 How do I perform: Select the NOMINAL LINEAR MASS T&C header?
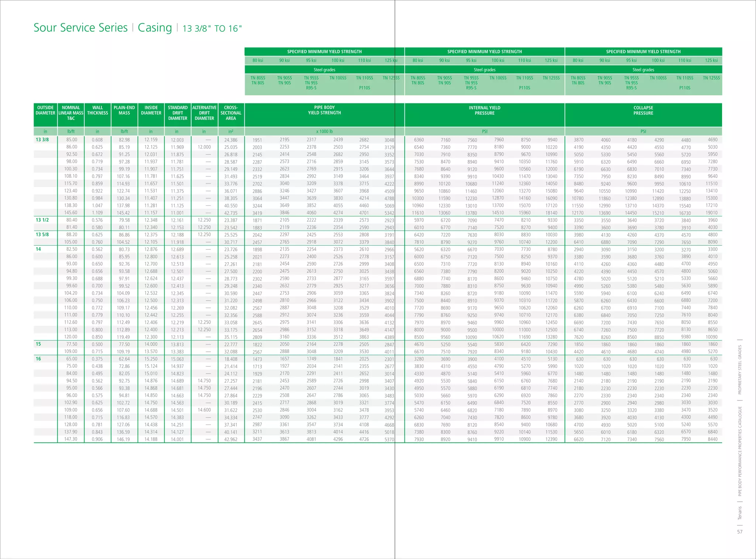71,113
